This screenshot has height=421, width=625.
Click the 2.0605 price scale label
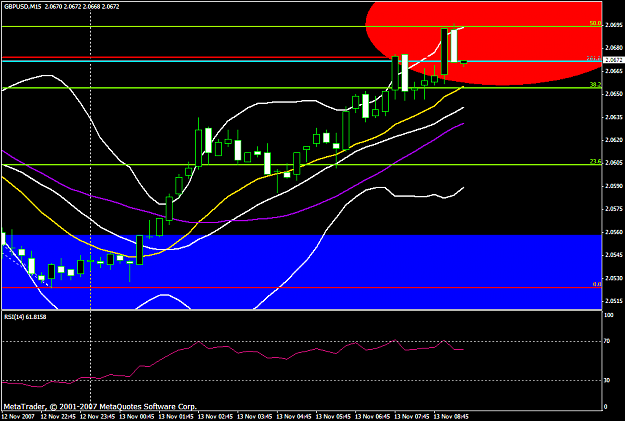coord(613,163)
